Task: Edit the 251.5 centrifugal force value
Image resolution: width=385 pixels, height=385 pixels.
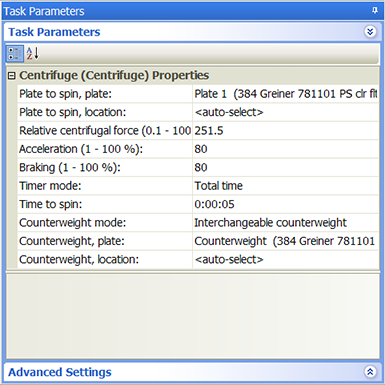Action: click(286, 131)
